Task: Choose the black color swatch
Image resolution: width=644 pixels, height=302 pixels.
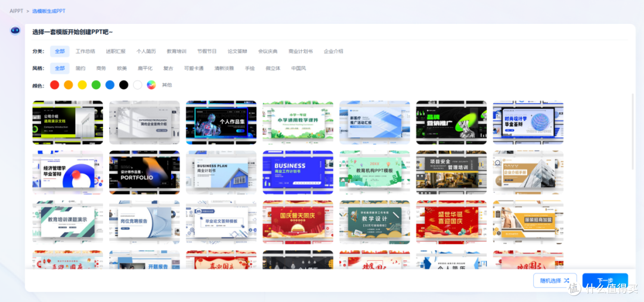Action: 123,85
